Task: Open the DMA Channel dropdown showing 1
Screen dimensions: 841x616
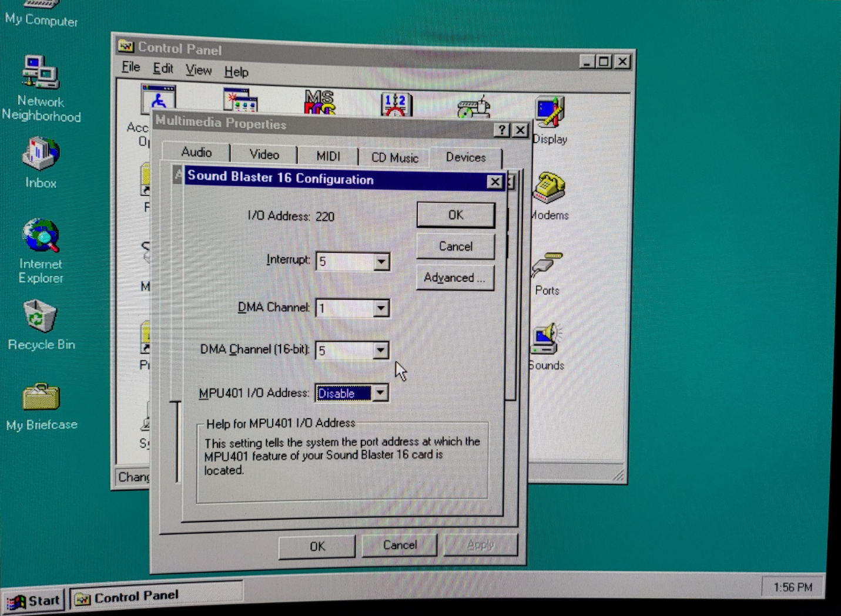Action: 381,308
